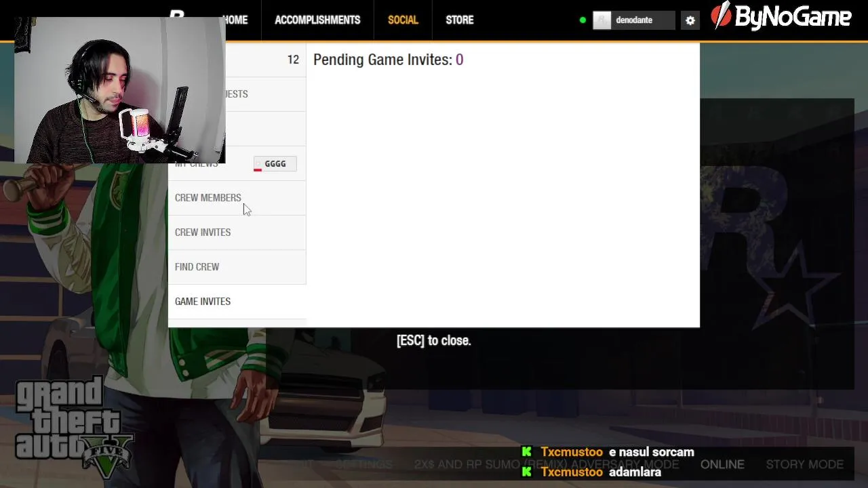Select ONLINE mode at the bottom
The image size is (868, 488).
(x=722, y=464)
